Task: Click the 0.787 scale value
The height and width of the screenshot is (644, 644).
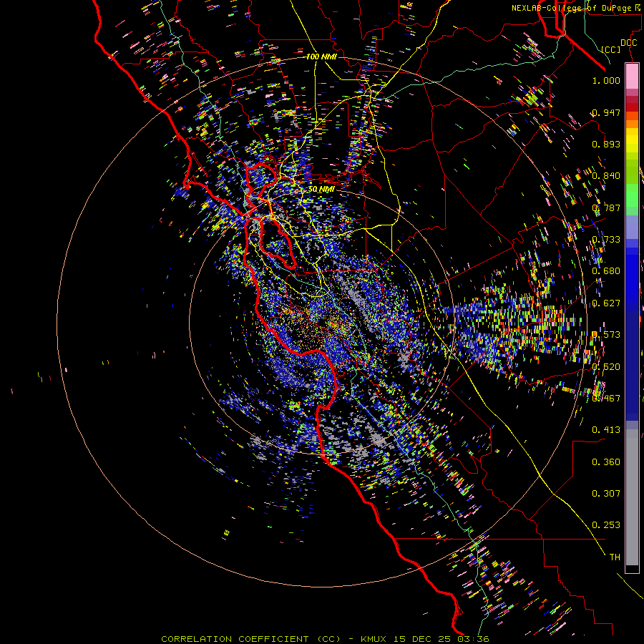Action: [606, 208]
